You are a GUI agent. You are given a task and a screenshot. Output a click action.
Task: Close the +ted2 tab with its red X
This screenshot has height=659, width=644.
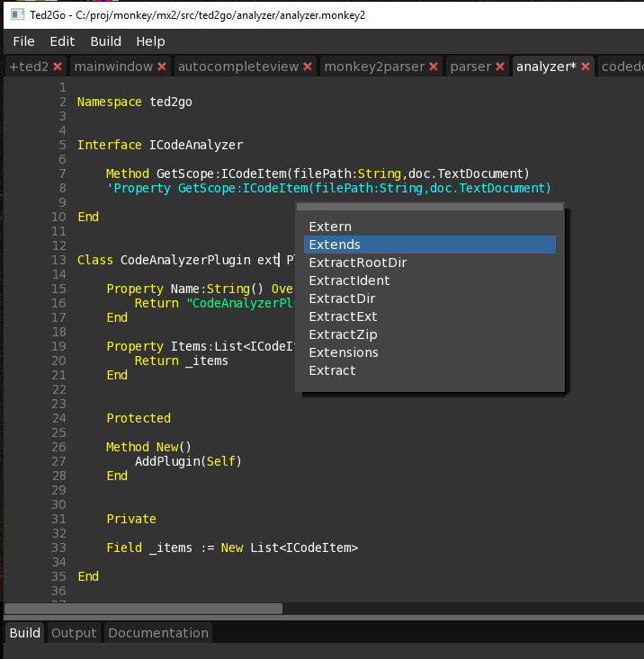[58, 67]
